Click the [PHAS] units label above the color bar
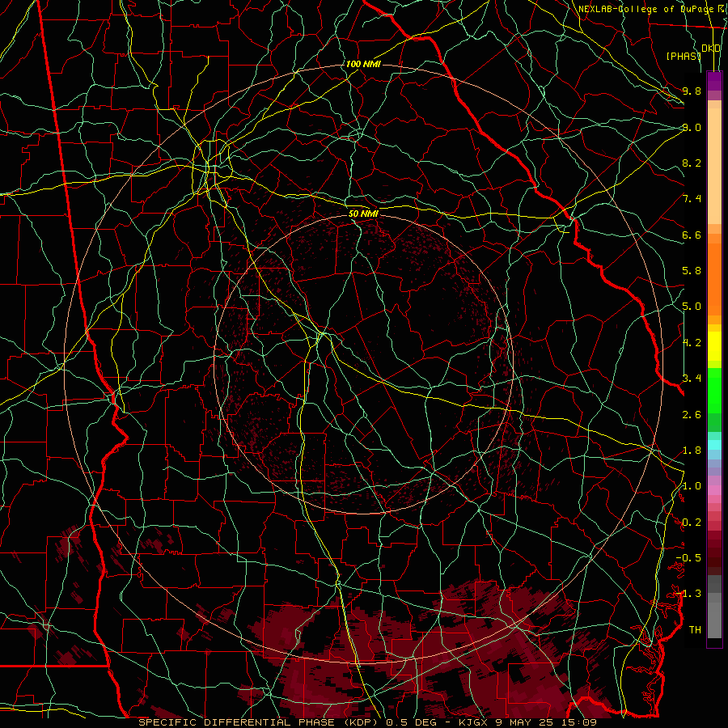 pyautogui.click(x=684, y=56)
